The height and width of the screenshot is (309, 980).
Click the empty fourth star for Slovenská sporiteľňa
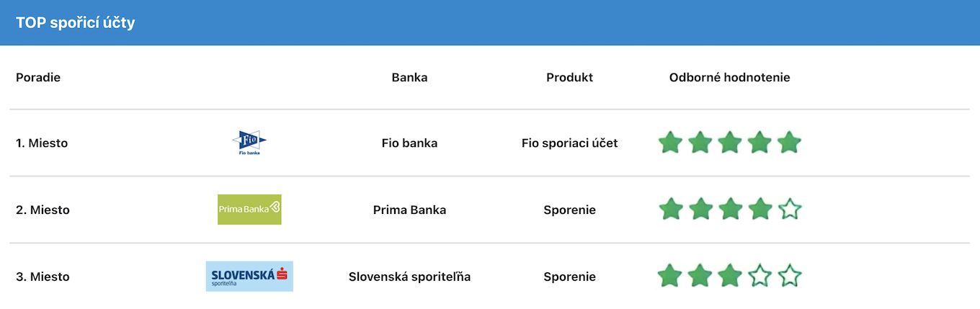click(x=759, y=276)
